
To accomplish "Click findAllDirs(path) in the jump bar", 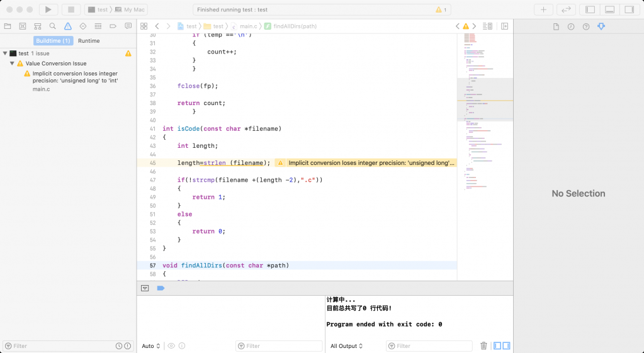I will pyautogui.click(x=294, y=26).
